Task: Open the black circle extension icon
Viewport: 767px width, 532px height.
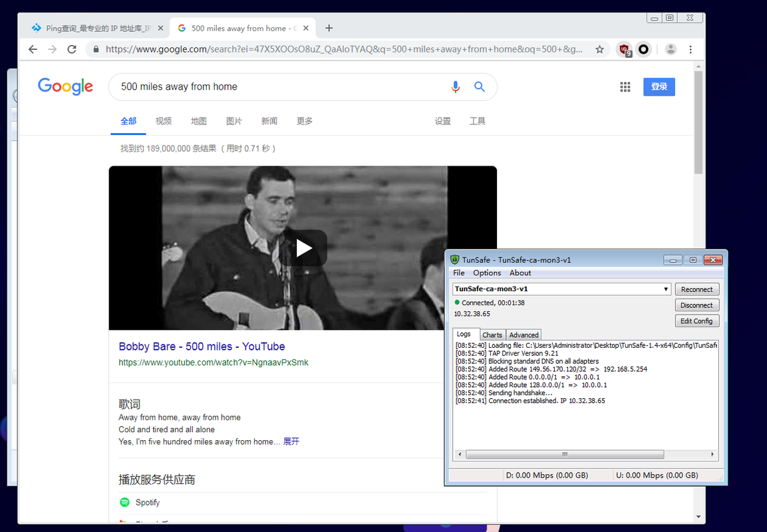Action: click(644, 49)
